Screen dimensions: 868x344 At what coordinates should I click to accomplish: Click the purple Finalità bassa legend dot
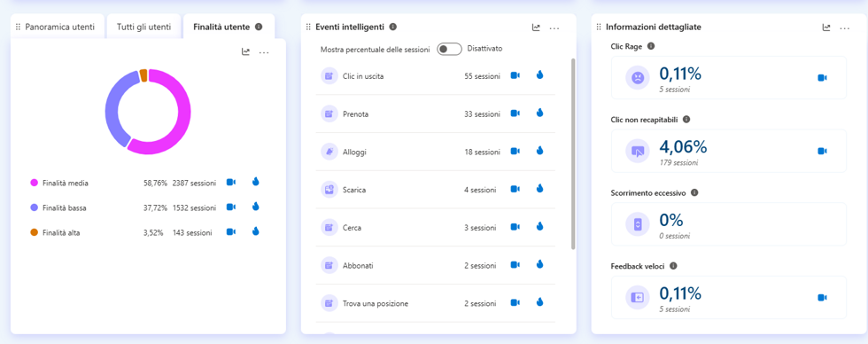35,207
